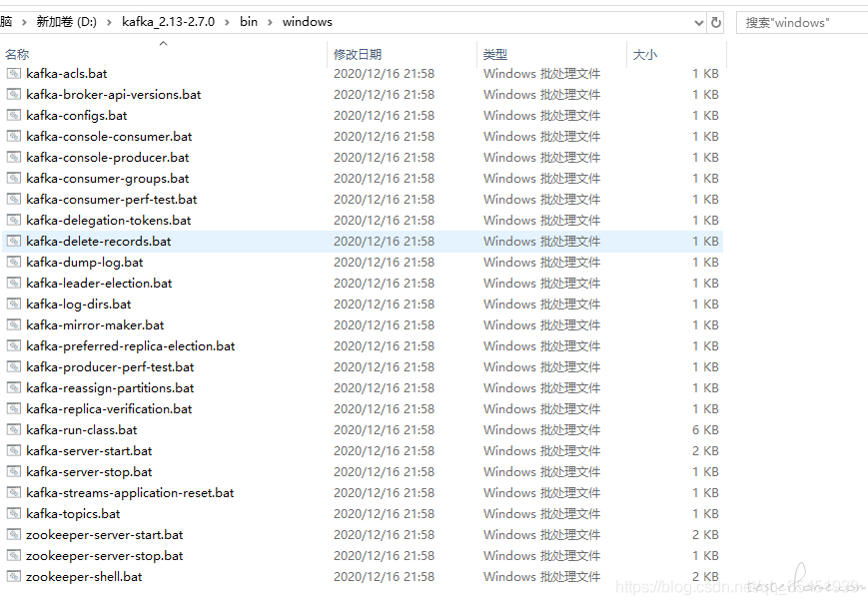Refresh the folder with the reload button

716,23
